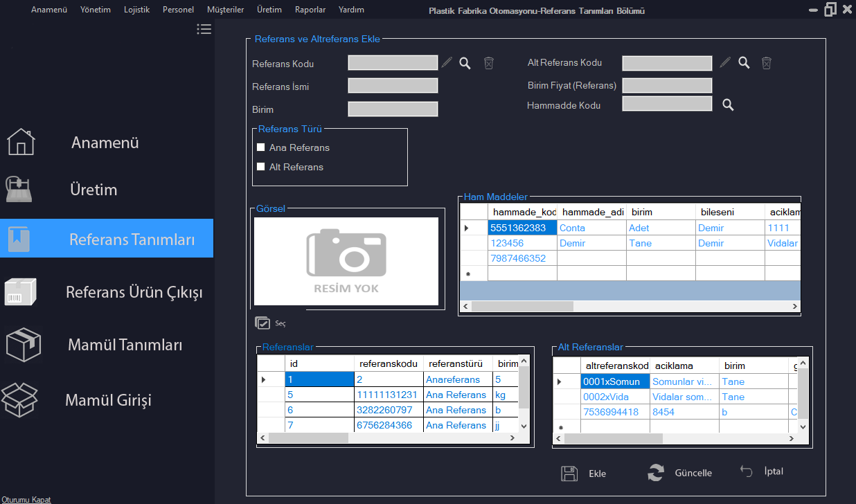Open Mamül Tanımları sidebar label
This screenshot has width=856, height=504.
(125, 345)
